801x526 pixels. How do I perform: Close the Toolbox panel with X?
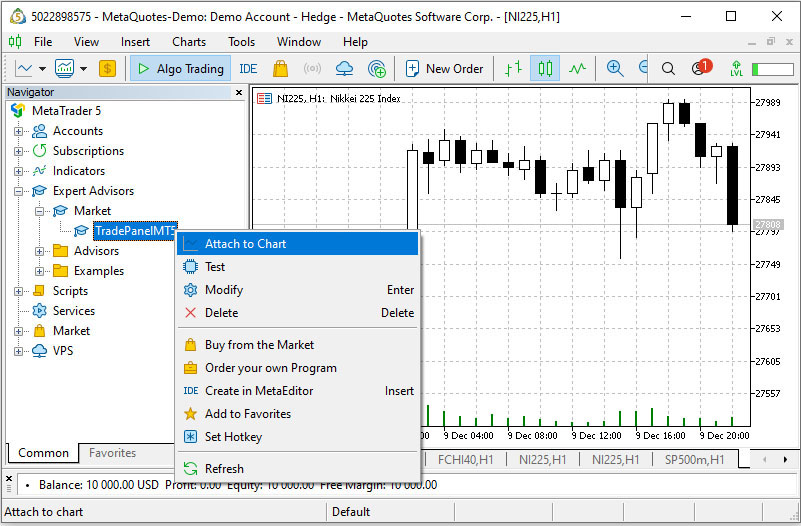click(x=9, y=479)
